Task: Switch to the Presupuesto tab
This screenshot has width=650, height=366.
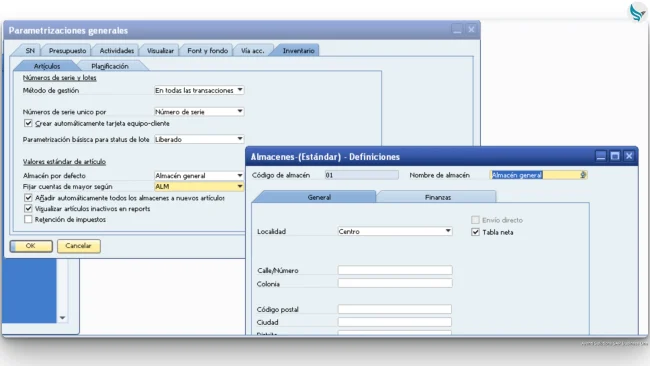Action: tap(67, 51)
